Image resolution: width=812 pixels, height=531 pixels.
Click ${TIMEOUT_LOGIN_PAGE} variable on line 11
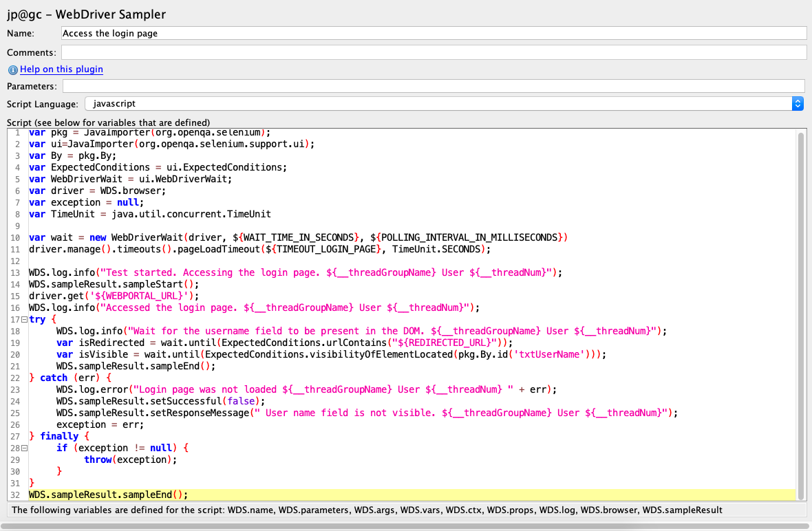323,250
